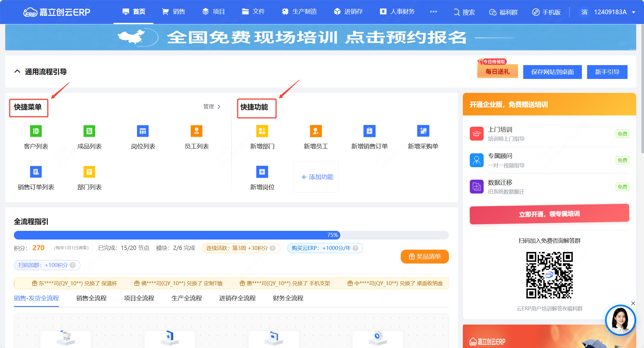Open the 部门列表 shortcut icon

pyautogui.click(x=89, y=172)
